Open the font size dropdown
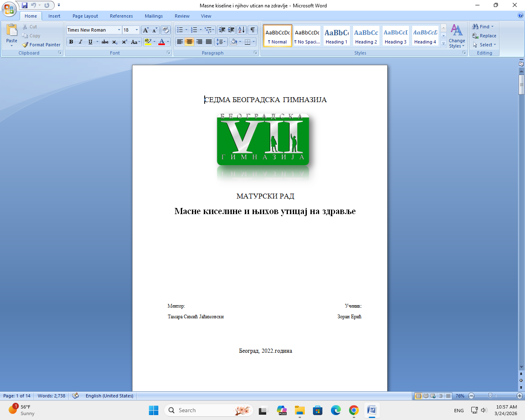Image resolution: width=525 pixels, height=420 pixels. pos(137,30)
